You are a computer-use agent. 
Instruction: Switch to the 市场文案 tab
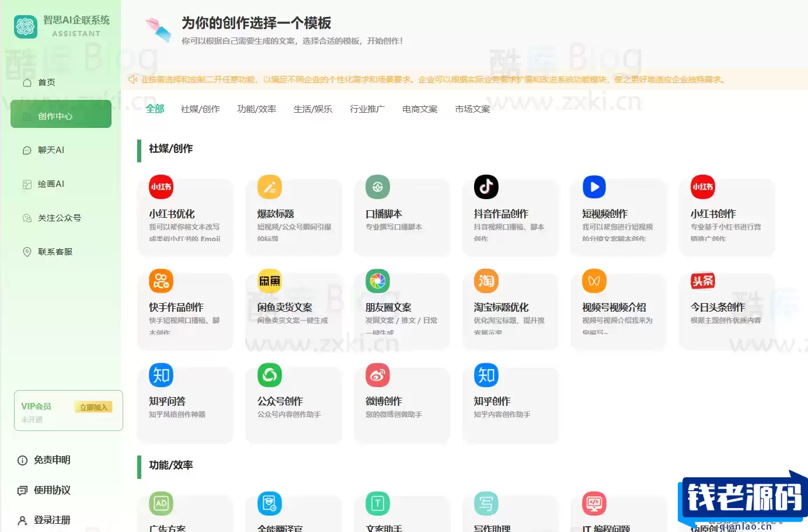[x=472, y=109]
